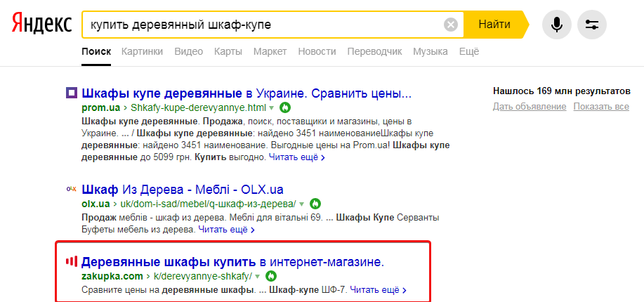Viewport: 644px width, 302px height.
Task: Click the prom.ua favicon icon
Action: point(72,93)
